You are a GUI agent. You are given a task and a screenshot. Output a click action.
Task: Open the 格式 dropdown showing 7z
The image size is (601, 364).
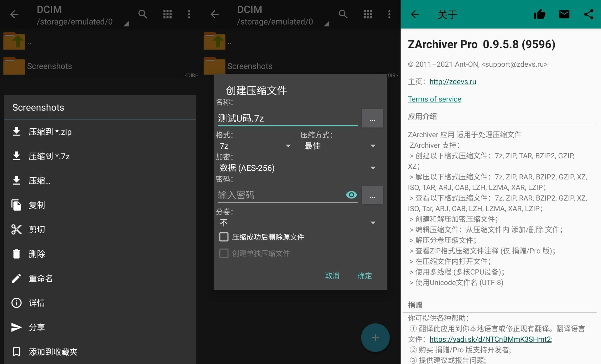255,146
